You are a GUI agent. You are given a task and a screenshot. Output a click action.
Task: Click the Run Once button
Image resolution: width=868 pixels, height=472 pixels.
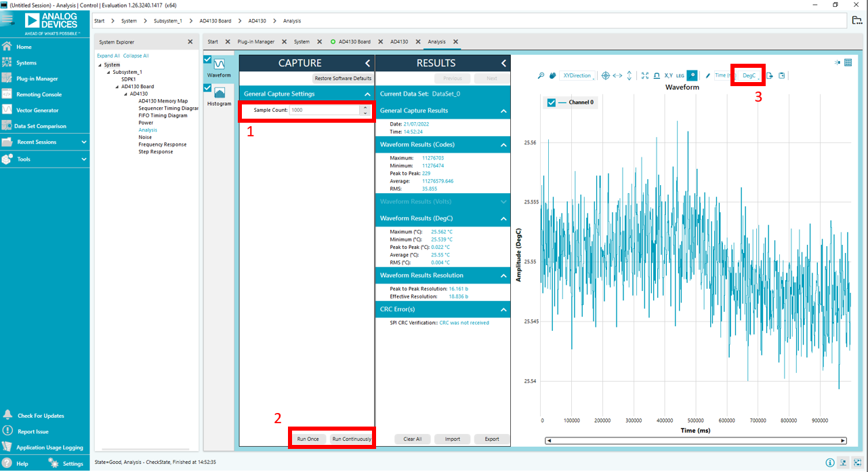(308, 439)
